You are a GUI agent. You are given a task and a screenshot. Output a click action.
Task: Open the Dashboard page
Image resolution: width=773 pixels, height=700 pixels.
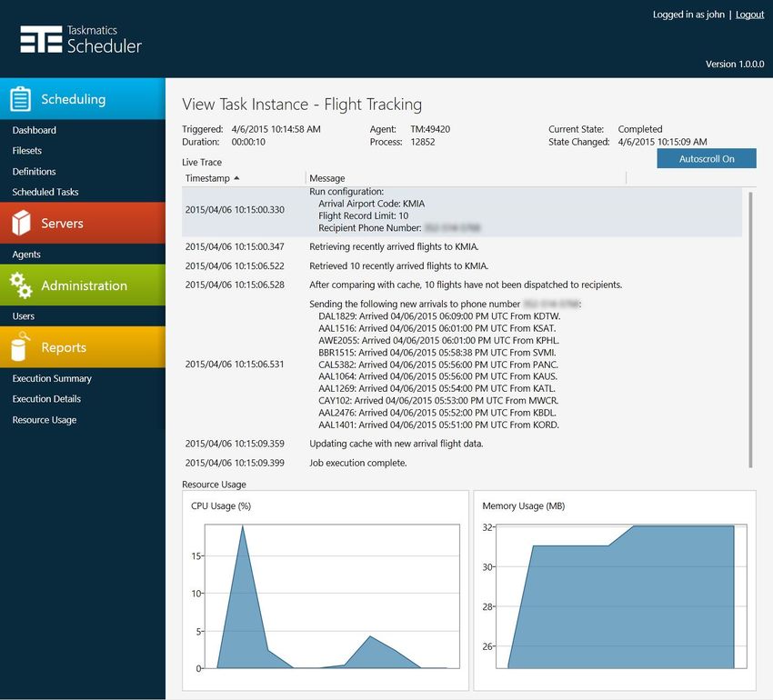[34, 130]
